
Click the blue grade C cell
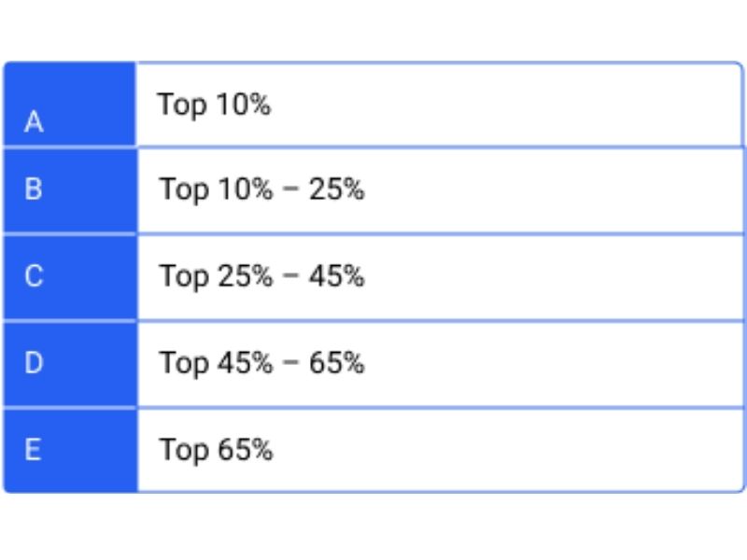(x=70, y=277)
